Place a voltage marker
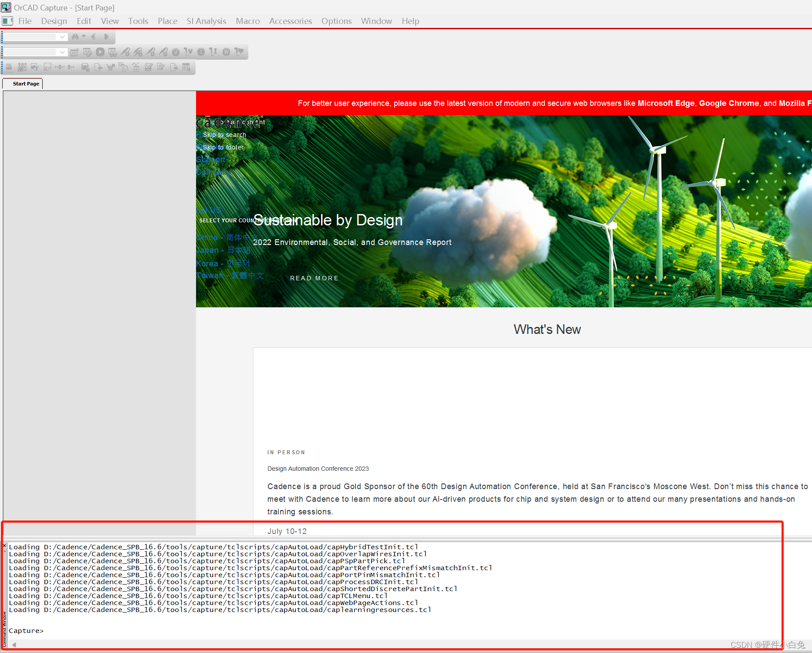The width and height of the screenshot is (812, 653). coord(126,52)
